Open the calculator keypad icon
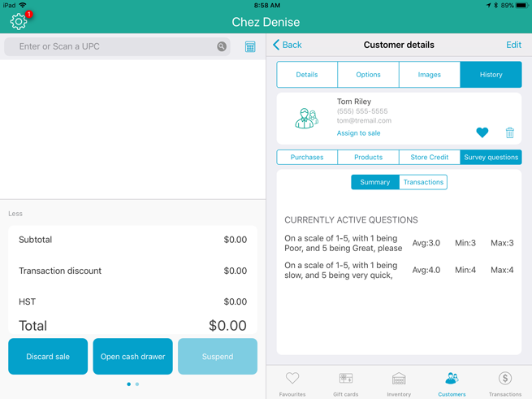Image resolution: width=532 pixels, height=399 pixels. 250,47
